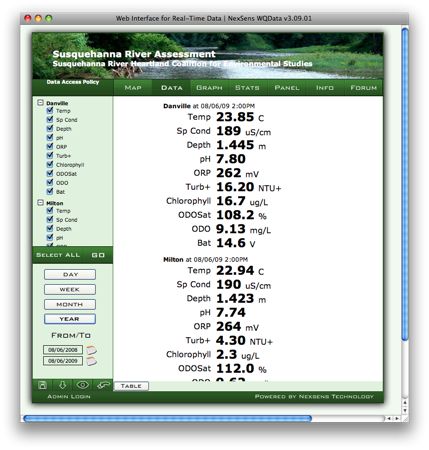Toggle Danville Depth checkbox
This screenshot has width=429, height=450.
50,128
